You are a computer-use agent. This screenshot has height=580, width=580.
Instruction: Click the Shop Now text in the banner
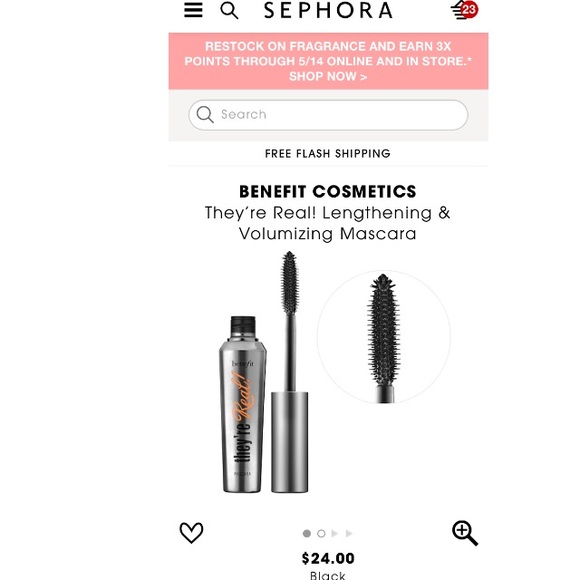click(x=328, y=77)
